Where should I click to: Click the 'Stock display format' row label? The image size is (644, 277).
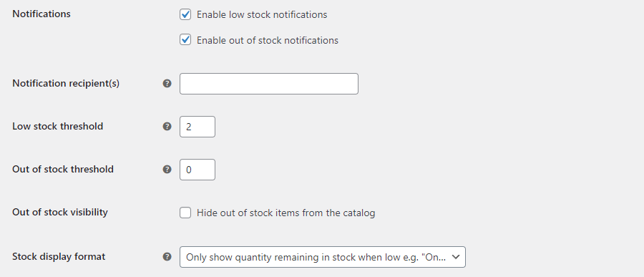click(59, 256)
